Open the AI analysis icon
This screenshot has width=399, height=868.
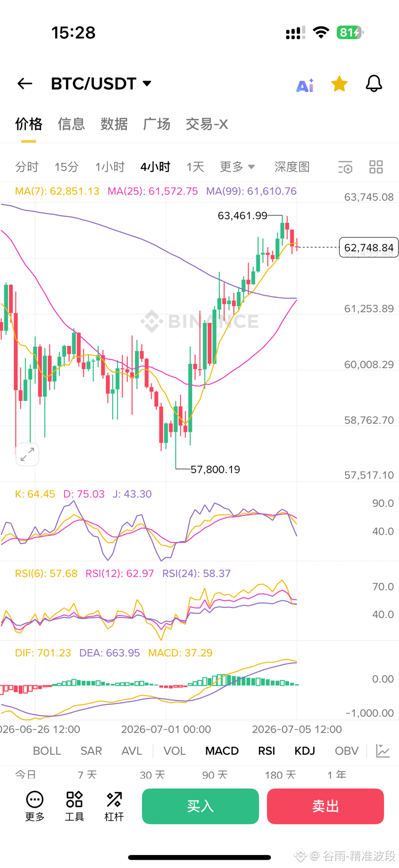[x=305, y=85]
